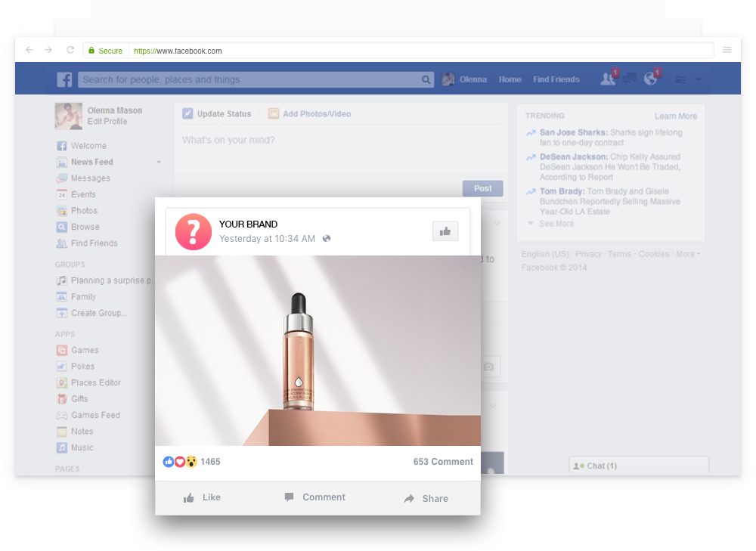Image resolution: width=756 pixels, height=551 pixels.
Task: Click Learn More in Trending
Action: tap(675, 116)
